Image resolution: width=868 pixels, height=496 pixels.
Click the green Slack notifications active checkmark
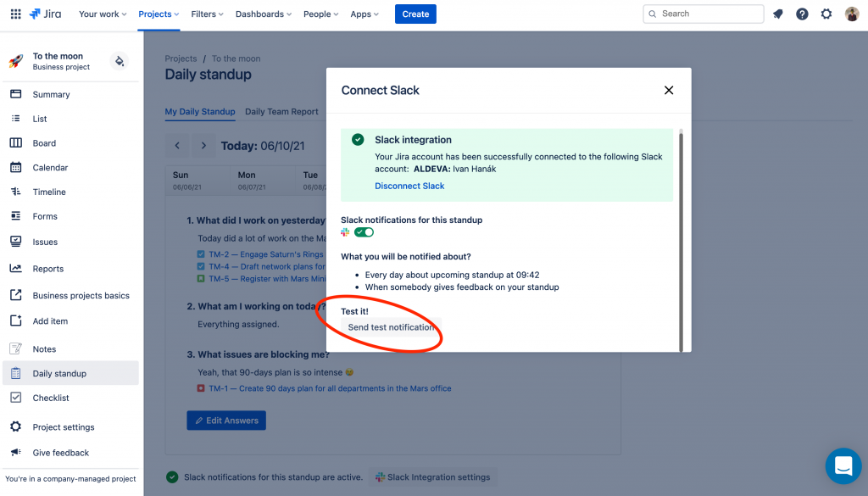click(172, 477)
